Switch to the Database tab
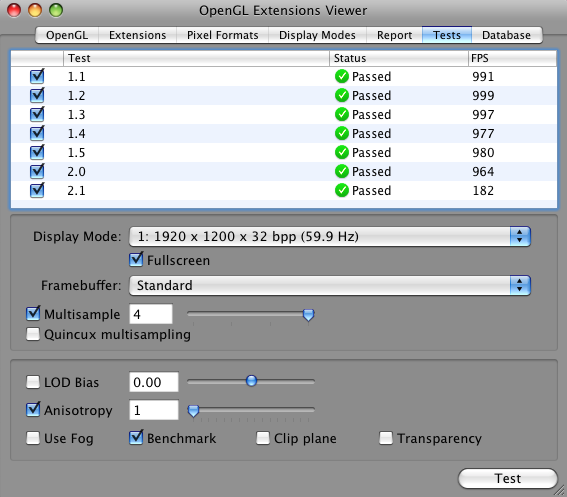 (x=507, y=35)
